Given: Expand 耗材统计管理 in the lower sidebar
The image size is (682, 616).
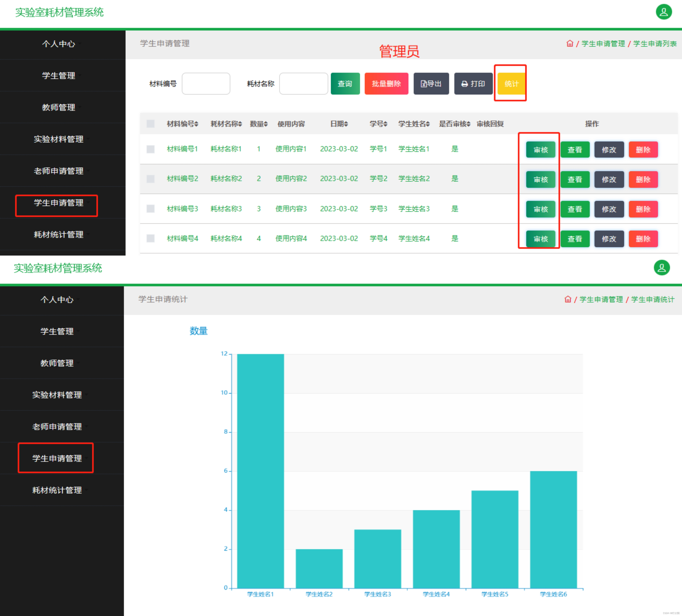Looking at the screenshot, I should [x=57, y=490].
